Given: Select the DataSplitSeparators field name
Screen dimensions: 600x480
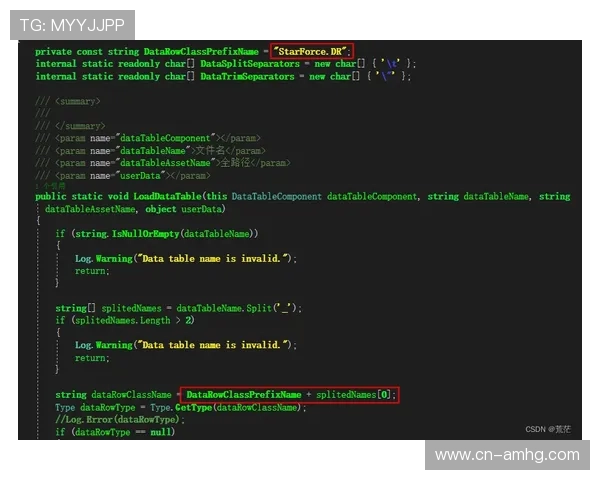Looking at the screenshot, I should click(250, 64).
